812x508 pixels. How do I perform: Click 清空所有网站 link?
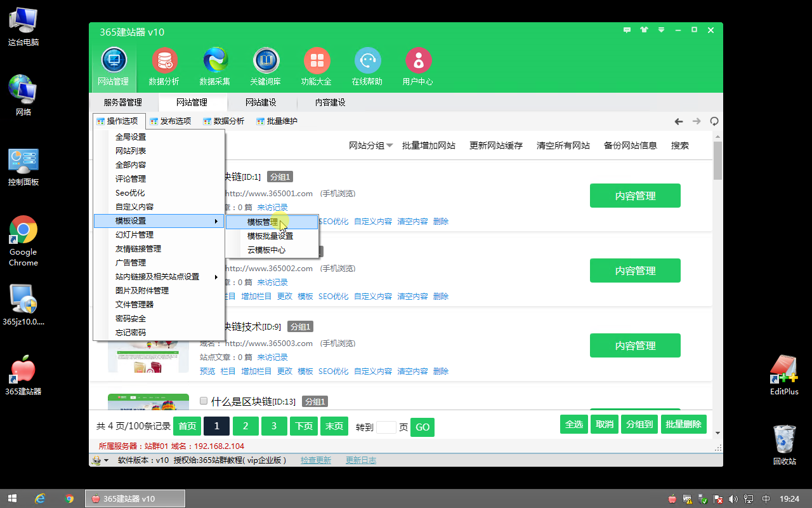point(563,145)
